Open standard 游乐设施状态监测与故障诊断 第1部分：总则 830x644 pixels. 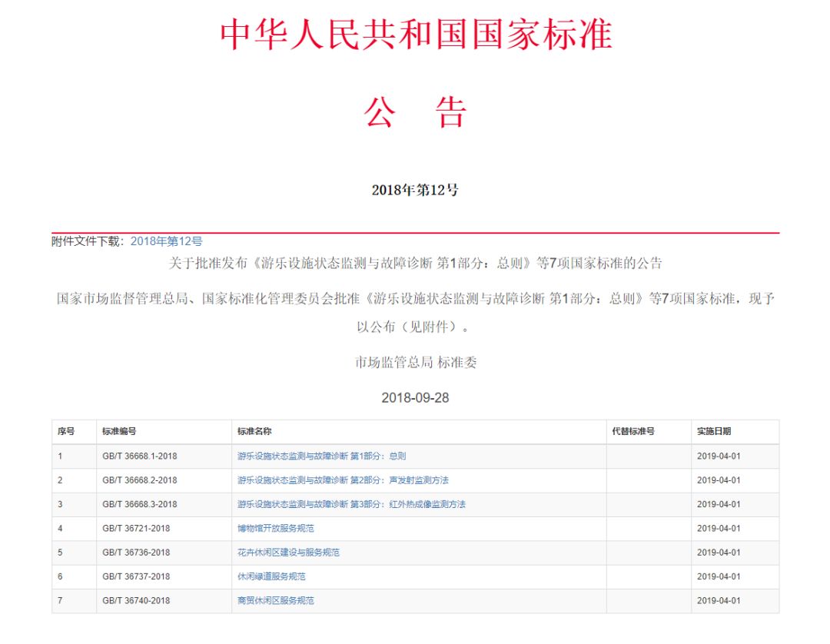[321, 456]
